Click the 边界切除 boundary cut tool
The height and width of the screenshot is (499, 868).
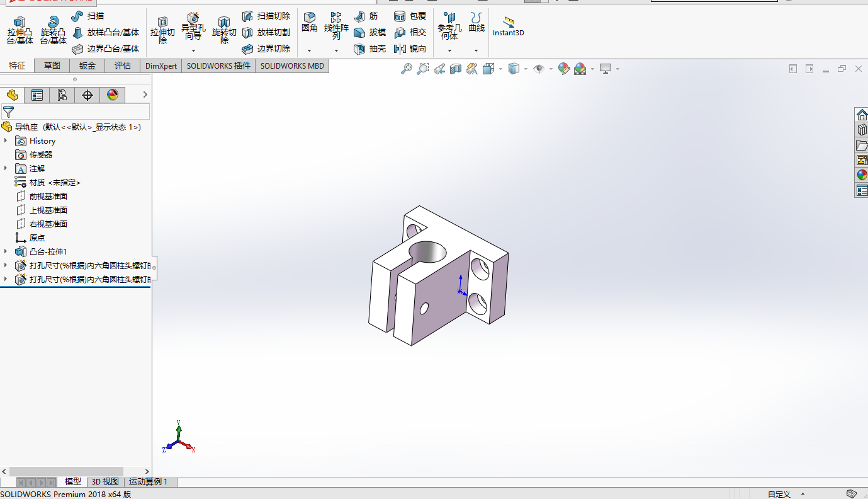pyautogui.click(x=266, y=49)
